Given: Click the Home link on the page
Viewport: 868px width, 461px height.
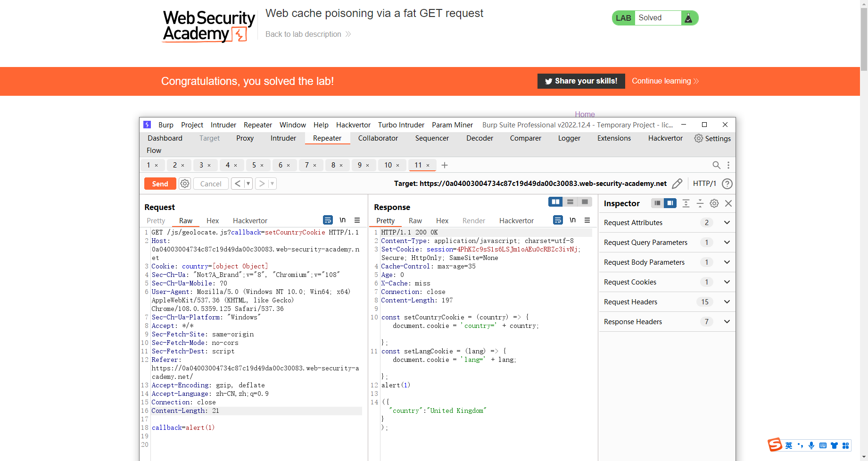Looking at the screenshot, I should point(585,114).
